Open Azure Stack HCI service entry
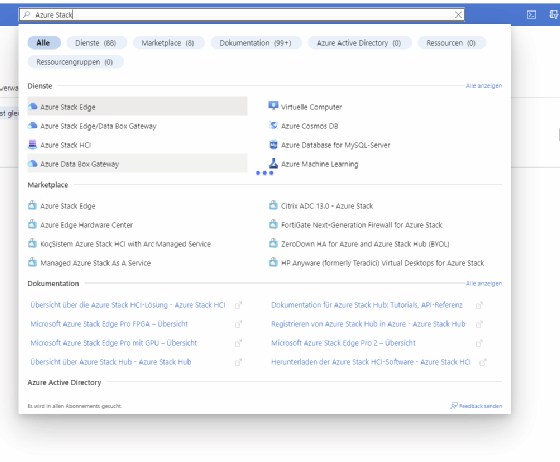 point(137,145)
